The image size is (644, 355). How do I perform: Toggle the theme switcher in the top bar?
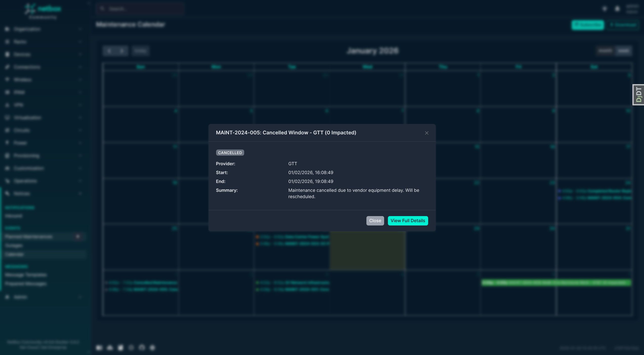[x=605, y=8]
